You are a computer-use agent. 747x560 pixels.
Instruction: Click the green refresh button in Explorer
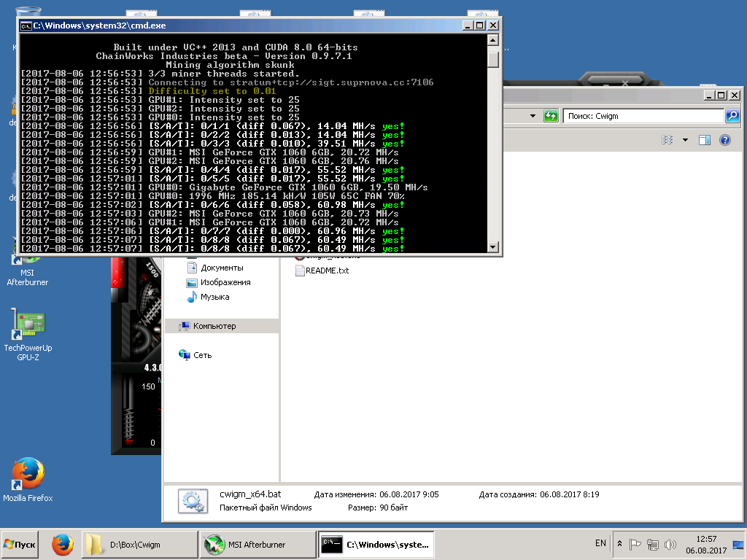[x=551, y=116]
